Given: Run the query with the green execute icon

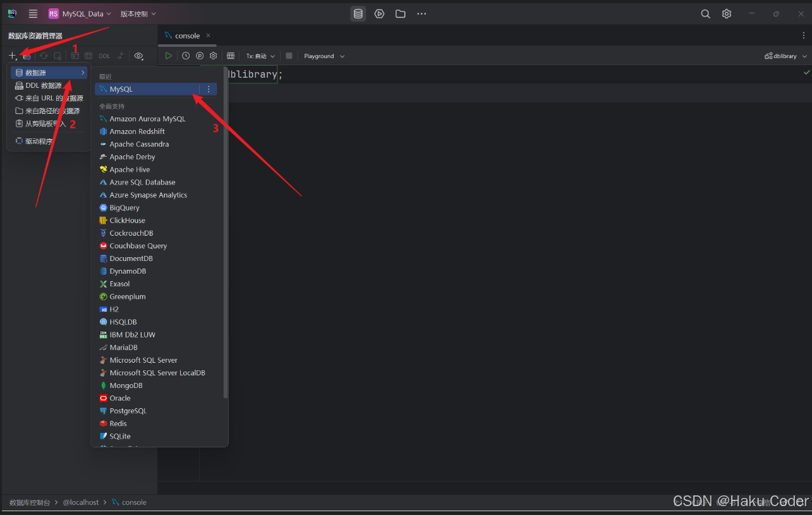Looking at the screenshot, I should (169, 56).
